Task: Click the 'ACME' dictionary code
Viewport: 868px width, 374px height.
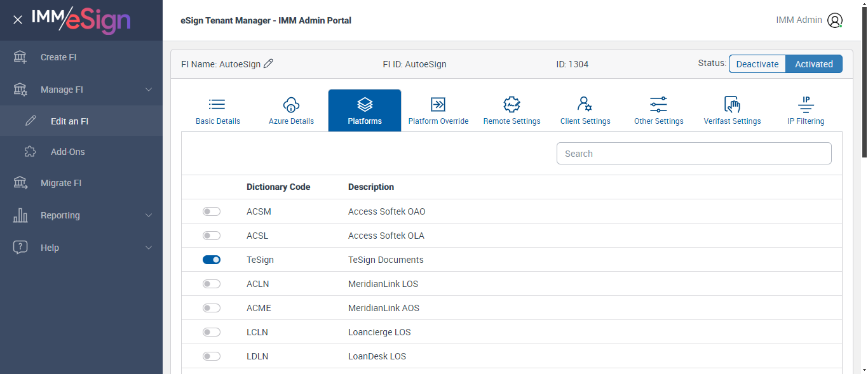Action: [x=259, y=308]
